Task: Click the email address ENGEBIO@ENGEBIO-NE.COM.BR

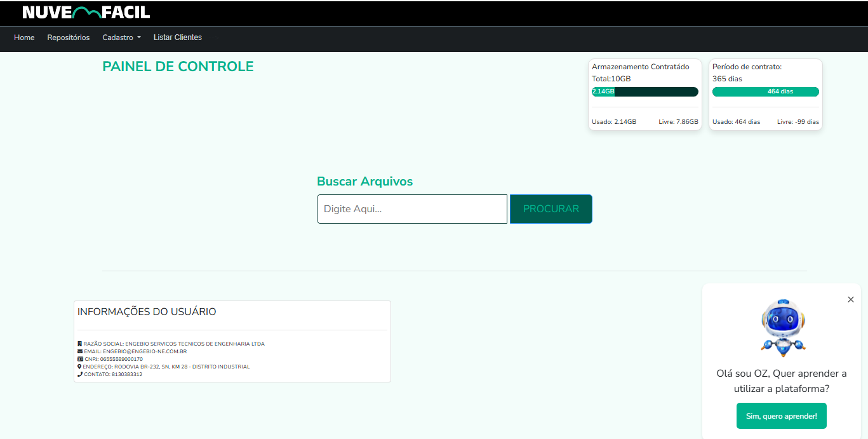Action: tap(145, 351)
